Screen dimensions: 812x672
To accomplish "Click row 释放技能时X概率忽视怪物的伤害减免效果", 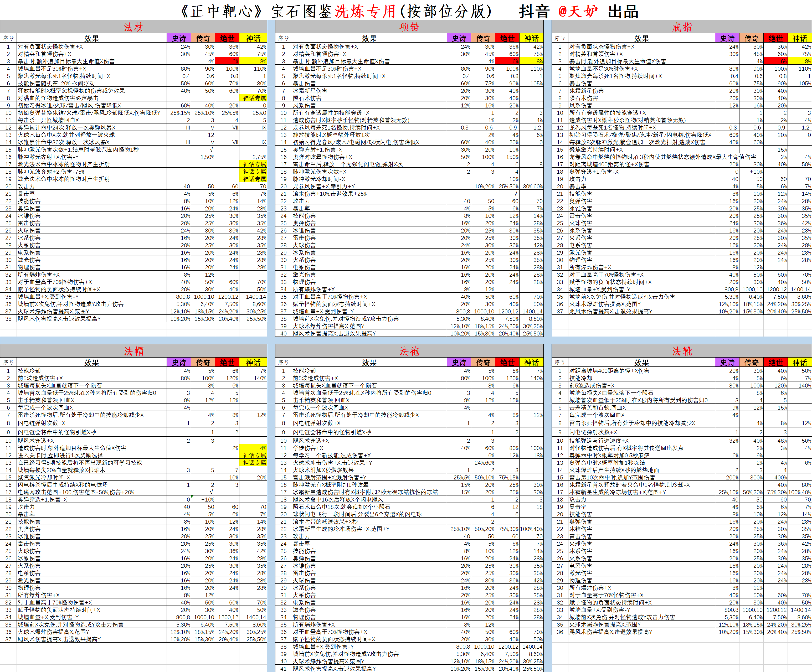I will coord(133,90).
